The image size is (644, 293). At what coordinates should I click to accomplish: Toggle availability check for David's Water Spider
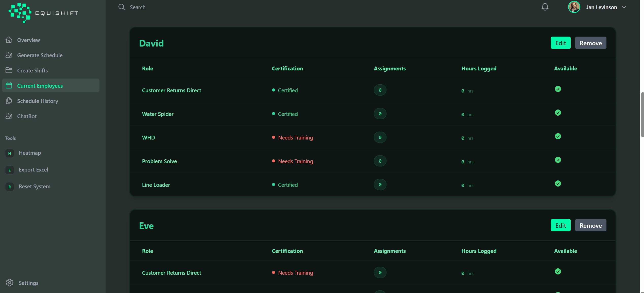pyautogui.click(x=558, y=113)
